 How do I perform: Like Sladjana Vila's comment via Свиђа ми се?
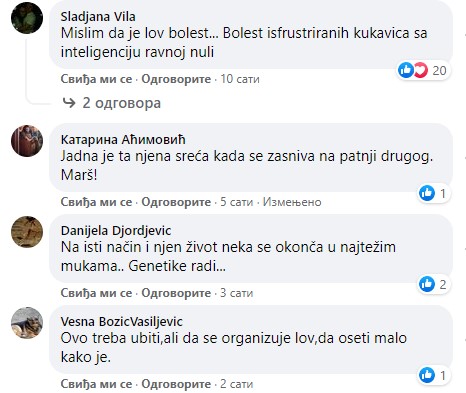pos(96,79)
